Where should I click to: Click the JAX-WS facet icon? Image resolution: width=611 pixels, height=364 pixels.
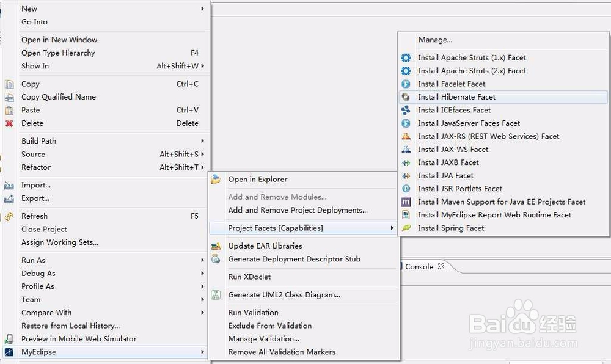tap(406, 150)
